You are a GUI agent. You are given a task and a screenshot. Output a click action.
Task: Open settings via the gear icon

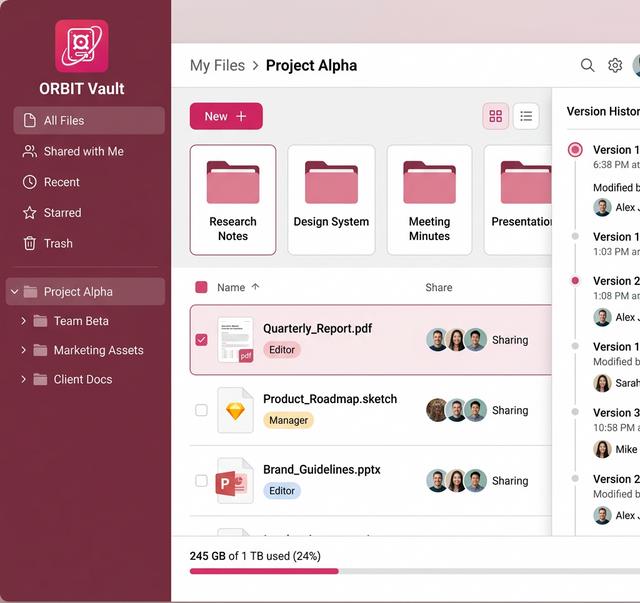coord(615,65)
